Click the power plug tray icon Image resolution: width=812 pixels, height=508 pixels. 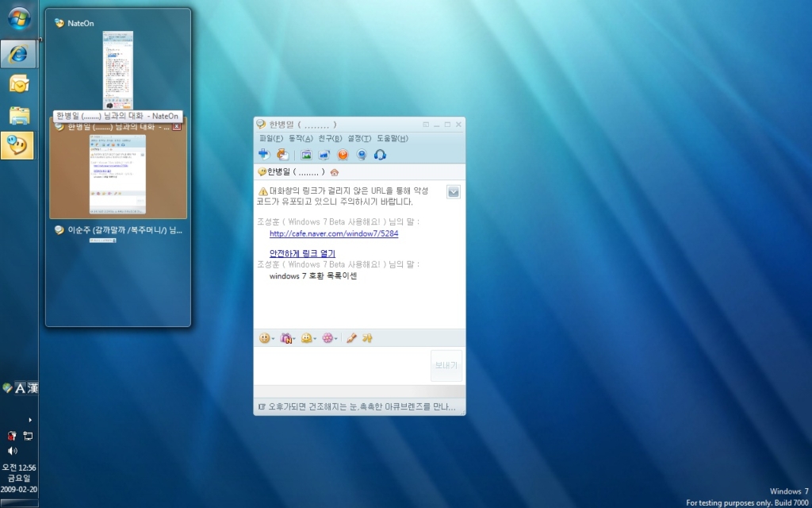(x=12, y=436)
